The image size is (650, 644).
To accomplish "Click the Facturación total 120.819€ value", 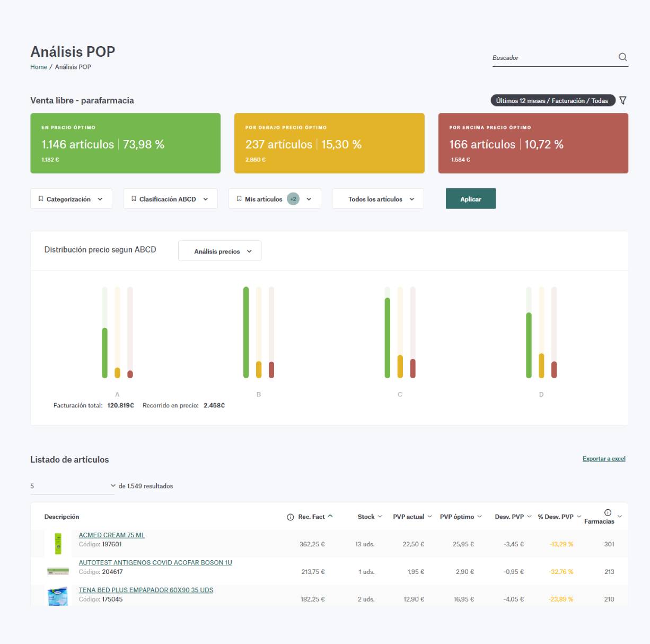I will coord(120,405).
